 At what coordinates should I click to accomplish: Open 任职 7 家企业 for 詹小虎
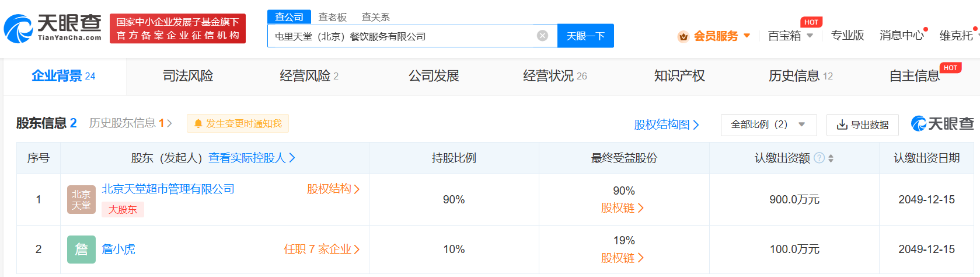pyautogui.click(x=322, y=250)
